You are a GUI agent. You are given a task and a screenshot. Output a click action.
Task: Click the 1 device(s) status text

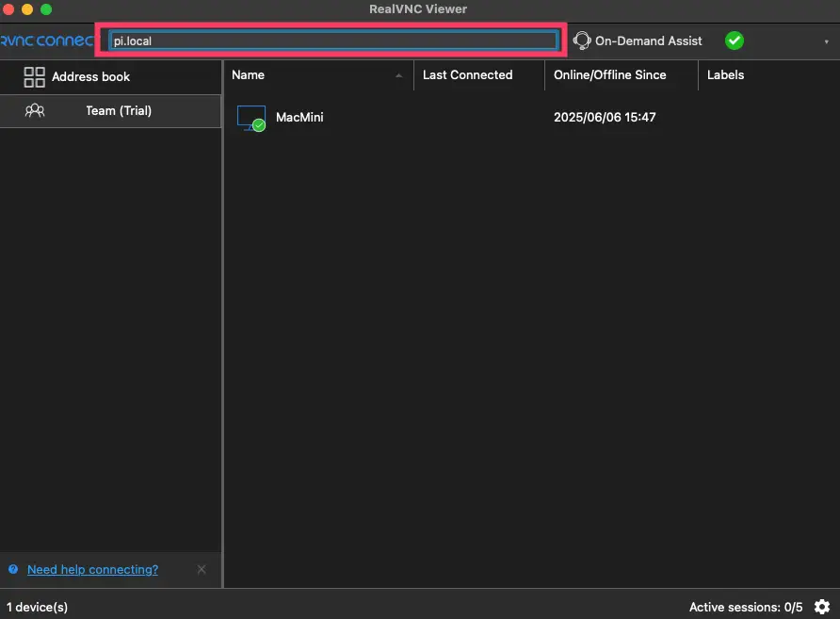coord(37,607)
